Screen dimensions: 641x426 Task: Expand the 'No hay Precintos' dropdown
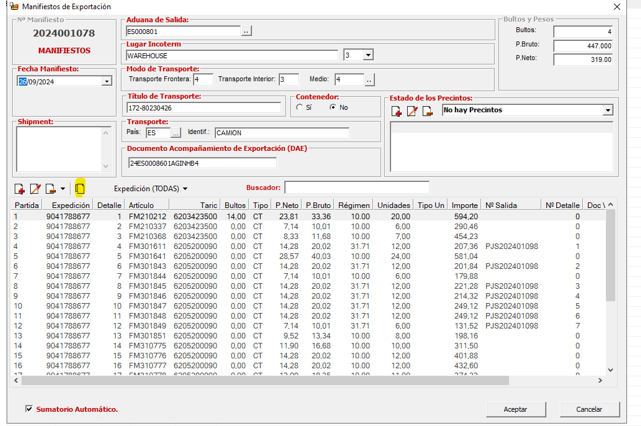(x=608, y=110)
